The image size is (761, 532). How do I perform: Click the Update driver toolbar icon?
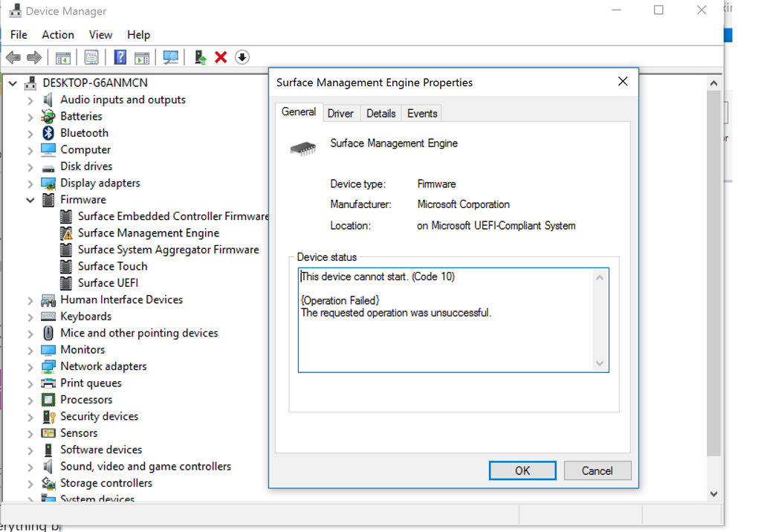(200, 57)
